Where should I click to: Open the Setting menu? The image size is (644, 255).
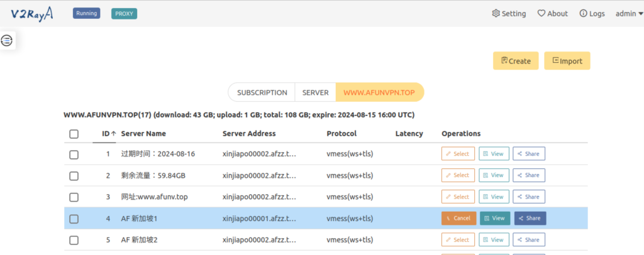509,14
